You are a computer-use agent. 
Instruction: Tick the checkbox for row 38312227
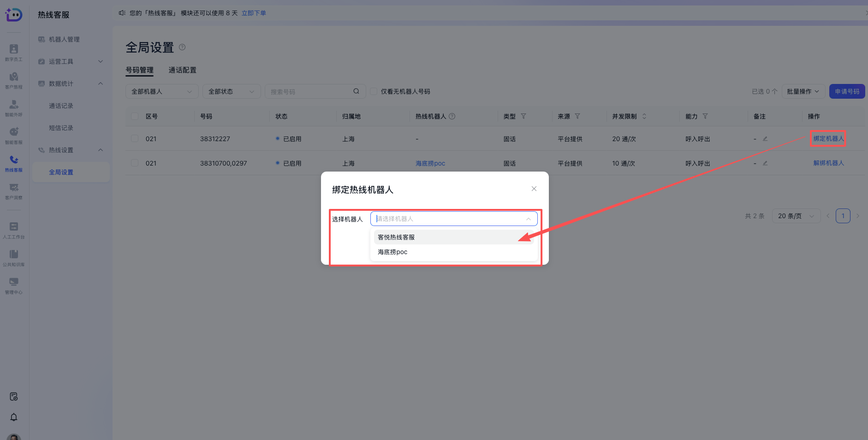pos(135,138)
